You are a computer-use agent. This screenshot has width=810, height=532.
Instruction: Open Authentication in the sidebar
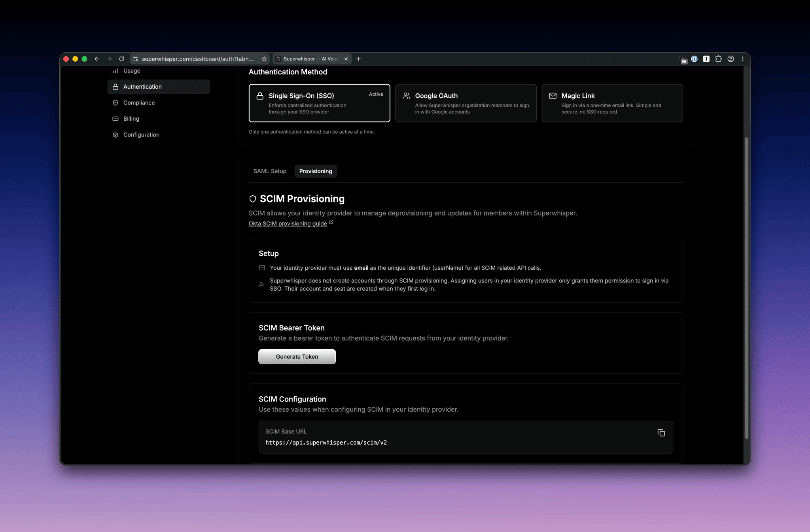tap(159, 87)
